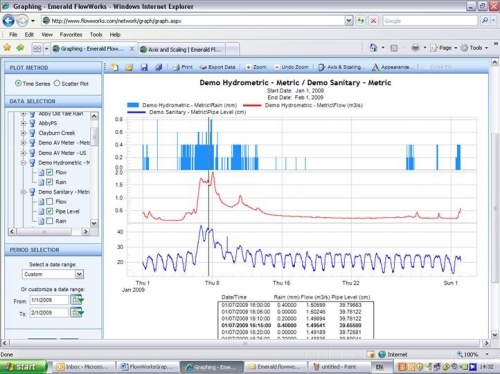The height and width of the screenshot is (374, 500).
Task: Expand Demo AV Meter - US node
Action: (x=23, y=153)
